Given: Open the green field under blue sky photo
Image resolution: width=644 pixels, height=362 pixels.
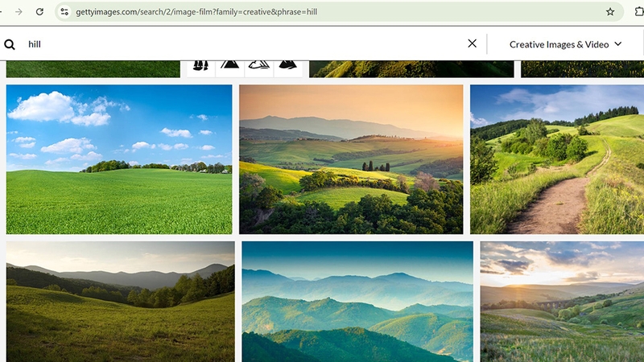Looking at the screenshot, I should pyautogui.click(x=119, y=159).
